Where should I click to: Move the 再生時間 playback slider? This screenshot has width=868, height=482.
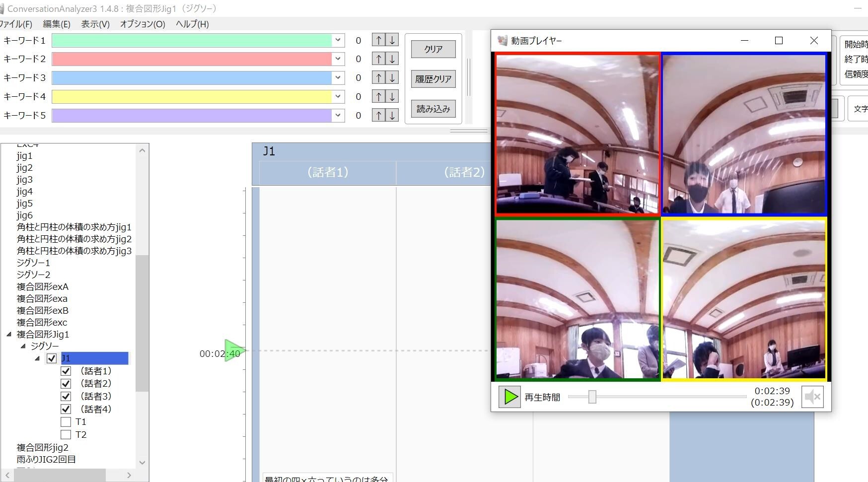592,397
